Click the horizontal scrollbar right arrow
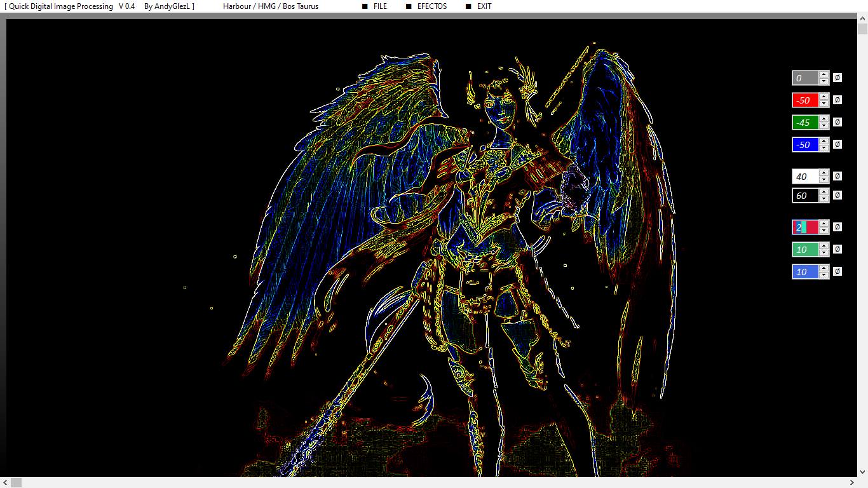The image size is (868, 488). (851, 483)
